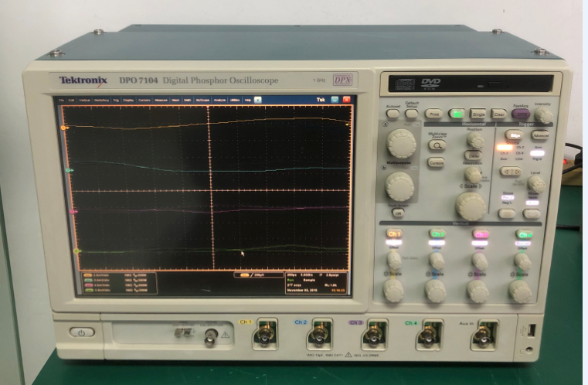
Task: Open the File menu on screen
Action: (62, 101)
